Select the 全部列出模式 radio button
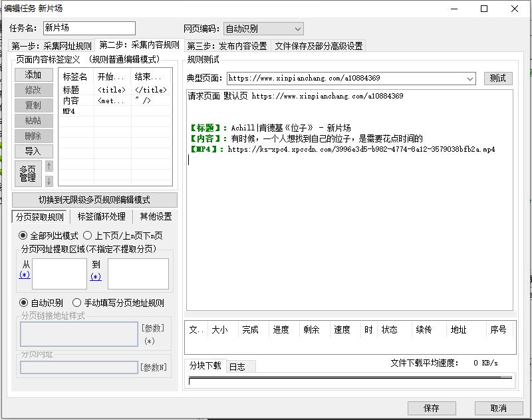The image size is (532, 420). [23, 236]
